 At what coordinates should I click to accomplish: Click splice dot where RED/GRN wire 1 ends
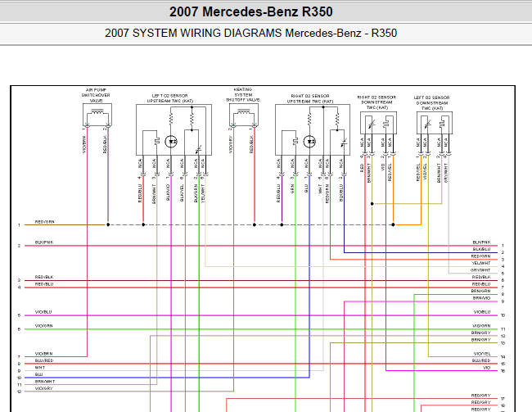[108, 225]
